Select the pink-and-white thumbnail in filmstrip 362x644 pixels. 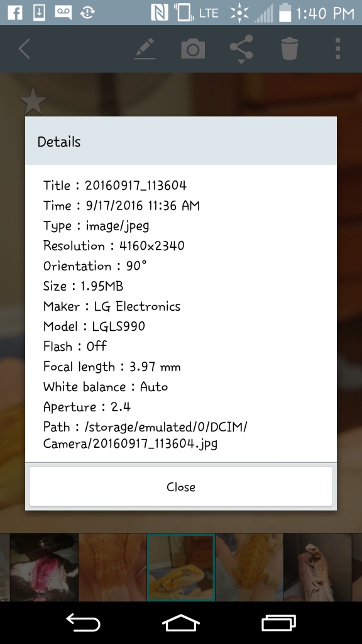tap(44, 568)
